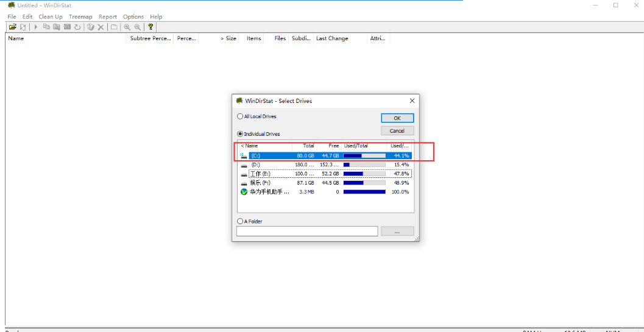The height and width of the screenshot is (332, 644).
Task: Click the 44.1% used value
Action: point(402,156)
